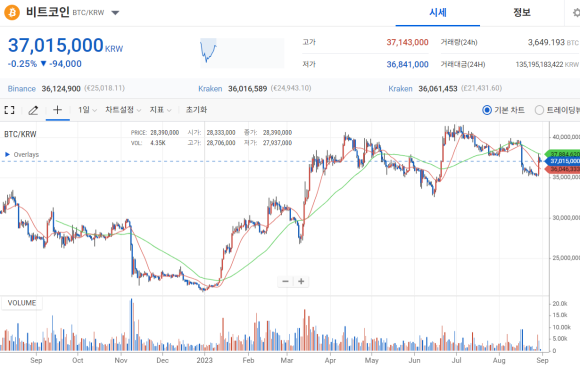
Task: Open the 1일 interval dropdown
Action: 87,110
